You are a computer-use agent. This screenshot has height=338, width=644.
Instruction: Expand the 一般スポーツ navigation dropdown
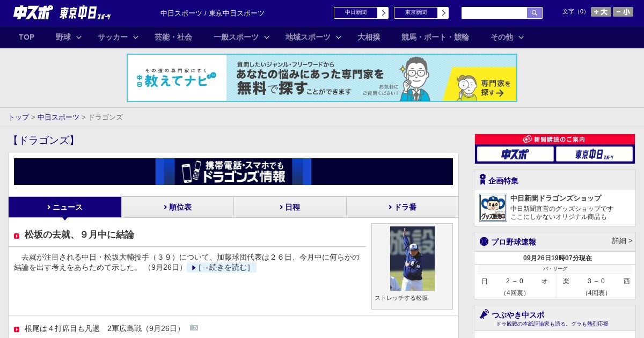241,37
